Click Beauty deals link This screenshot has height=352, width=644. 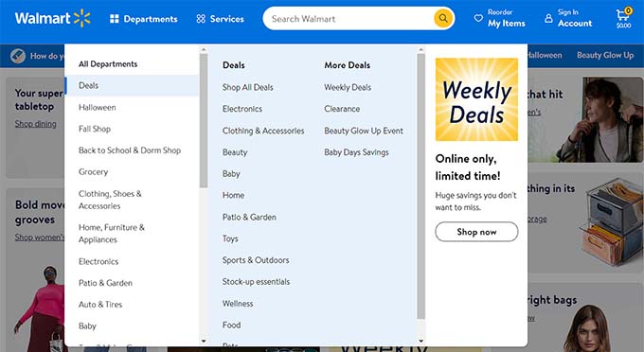tap(235, 152)
